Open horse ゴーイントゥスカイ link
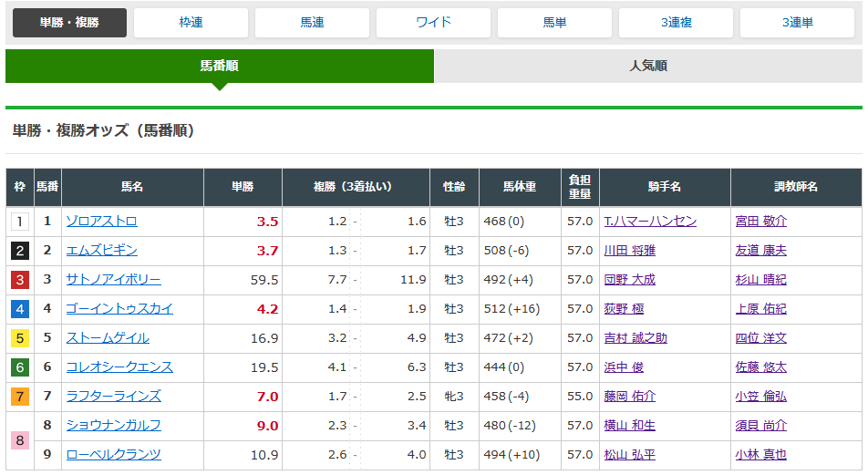This screenshot has height=475, width=868. [x=119, y=309]
